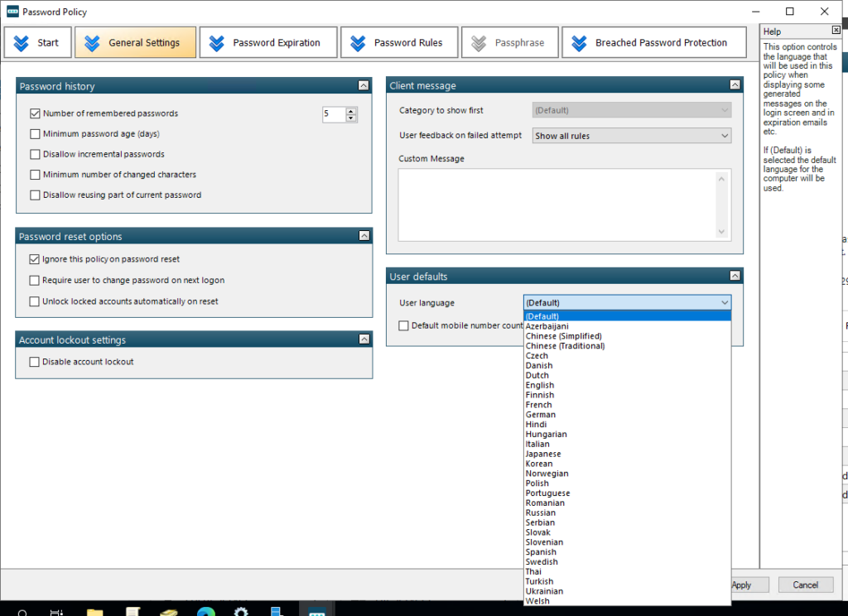Open the Breached Password Protection tab
This screenshot has width=848, height=616.
[x=654, y=43]
